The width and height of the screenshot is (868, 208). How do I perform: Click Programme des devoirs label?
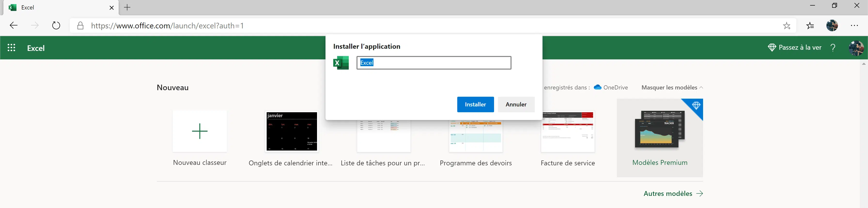pos(476,163)
